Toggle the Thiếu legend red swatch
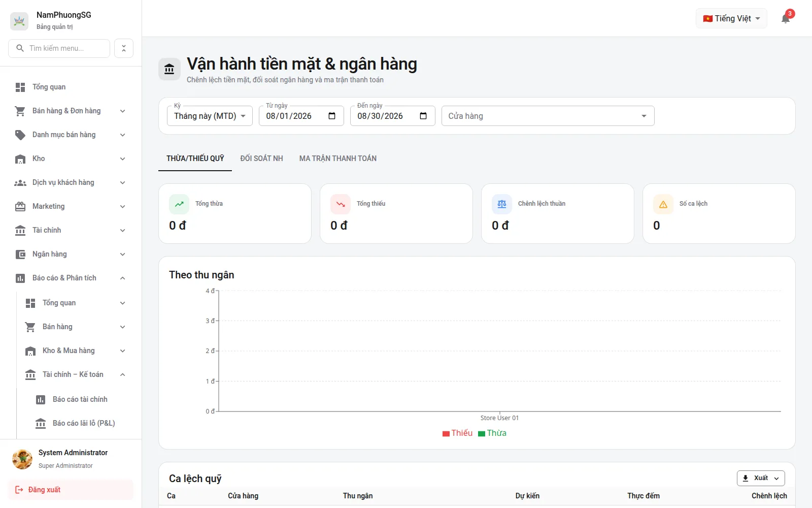The width and height of the screenshot is (812, 508). 446,434
